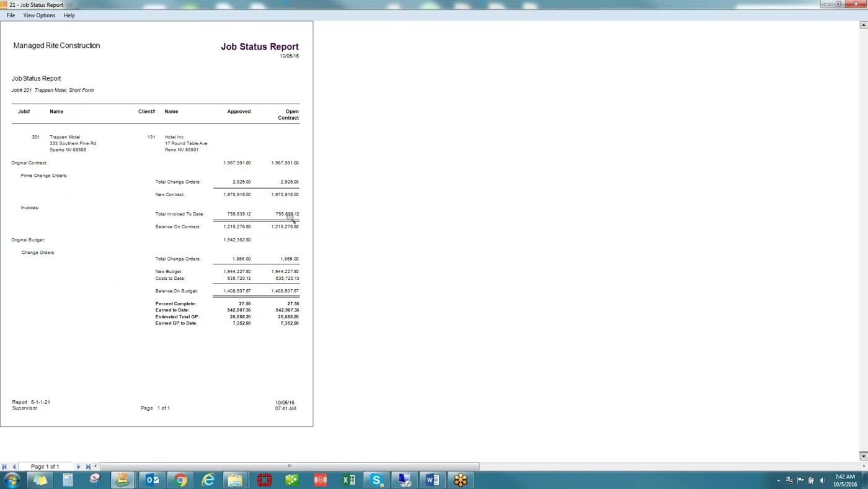
Task: Open the View Options menu
Action: click(39, 15)
